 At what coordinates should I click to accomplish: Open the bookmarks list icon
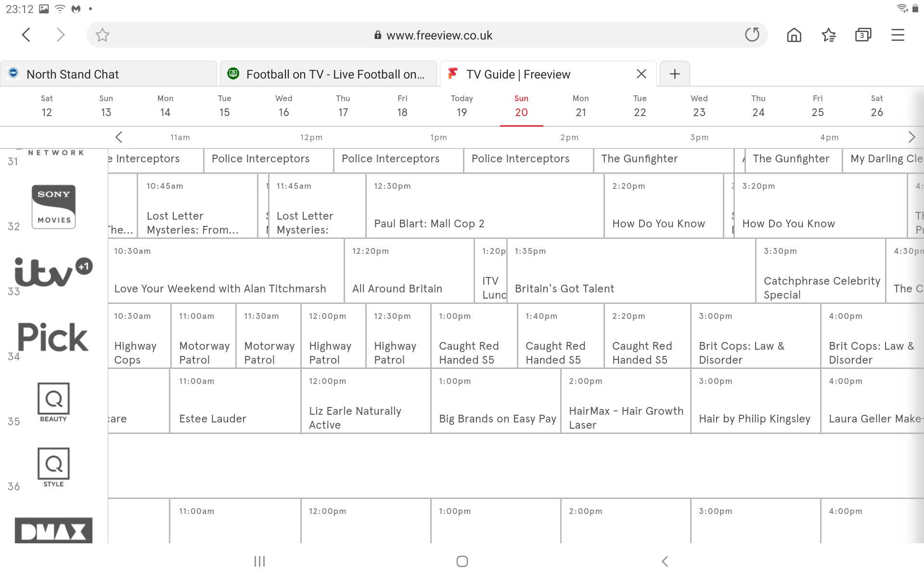829,35
